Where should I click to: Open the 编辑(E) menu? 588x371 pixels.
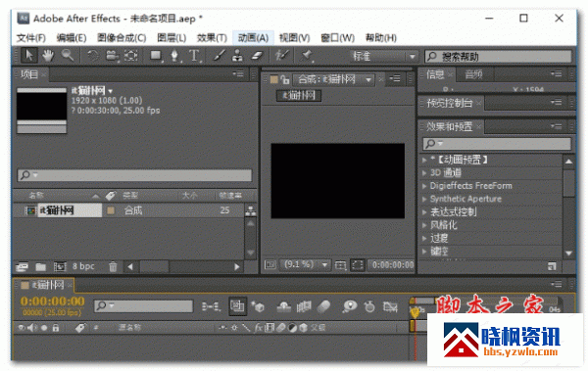tap(72, 38)
